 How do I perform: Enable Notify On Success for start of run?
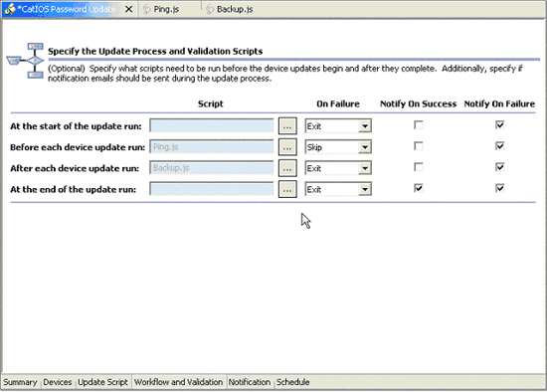[419, 125]
